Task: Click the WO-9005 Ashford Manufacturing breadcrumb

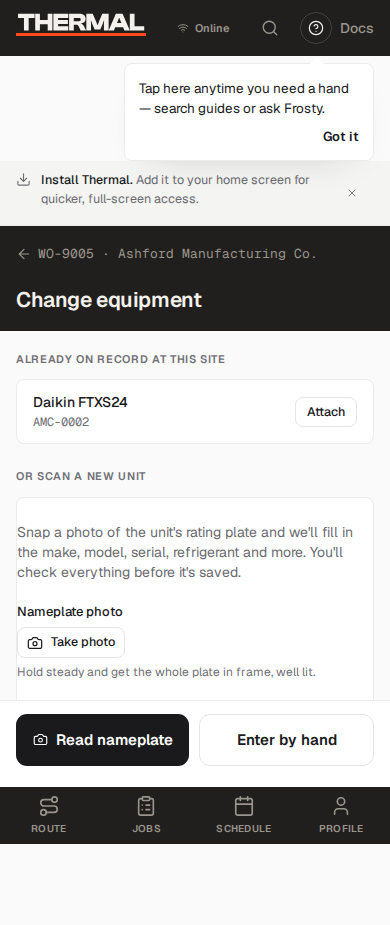Action: tap(178, 254)
